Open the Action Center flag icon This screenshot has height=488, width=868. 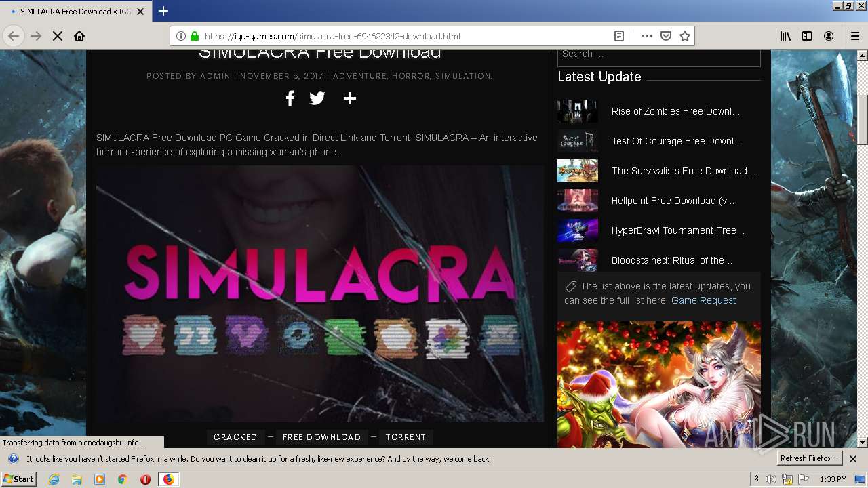click(804, 479)
